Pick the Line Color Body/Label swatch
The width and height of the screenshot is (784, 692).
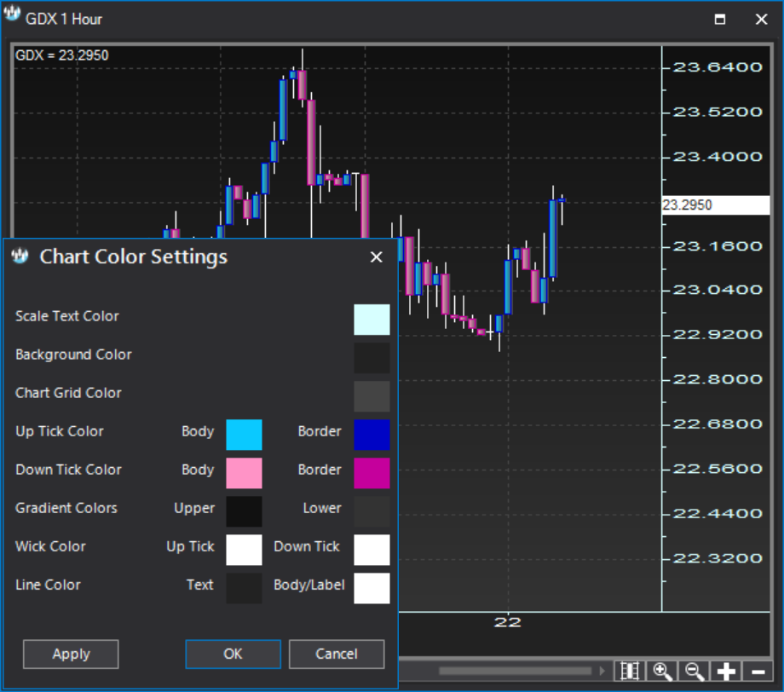point(372,589)
